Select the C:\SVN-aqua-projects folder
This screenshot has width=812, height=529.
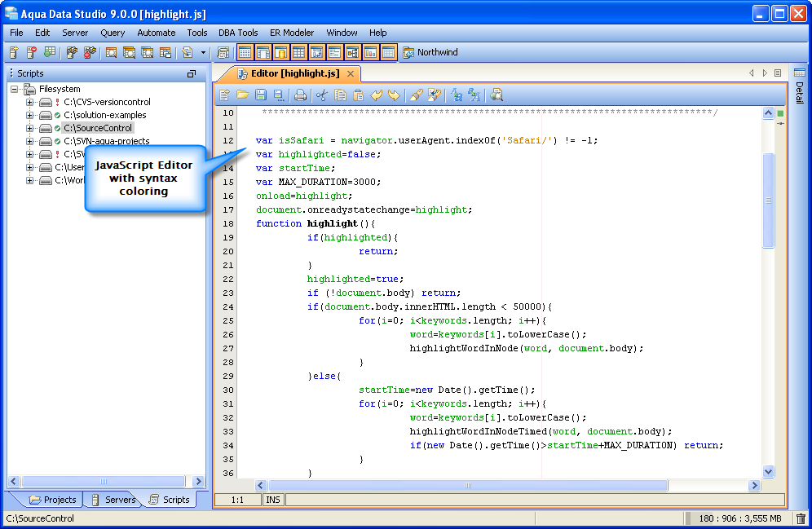[106, 142]
